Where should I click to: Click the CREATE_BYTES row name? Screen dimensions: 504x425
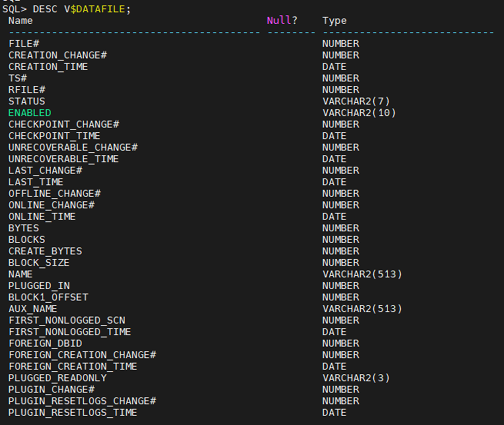(45, 251)
